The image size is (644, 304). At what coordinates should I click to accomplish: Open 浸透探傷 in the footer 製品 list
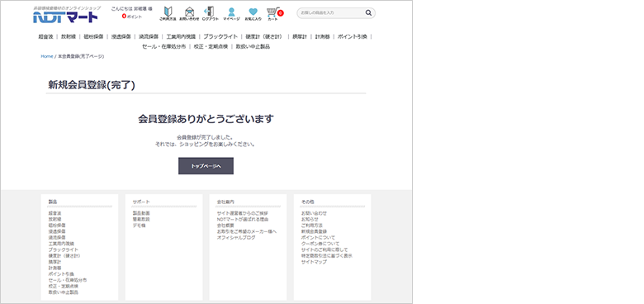[x=57, y=231]
